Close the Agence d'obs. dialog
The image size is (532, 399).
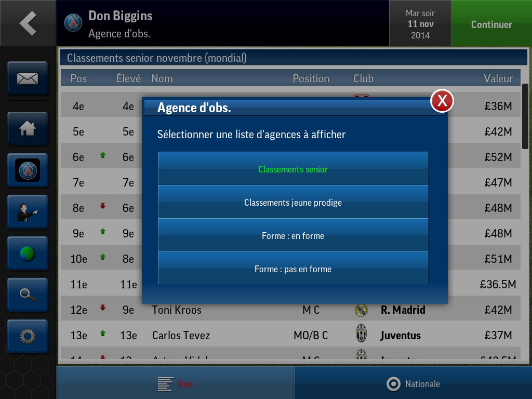click(442, 101)
